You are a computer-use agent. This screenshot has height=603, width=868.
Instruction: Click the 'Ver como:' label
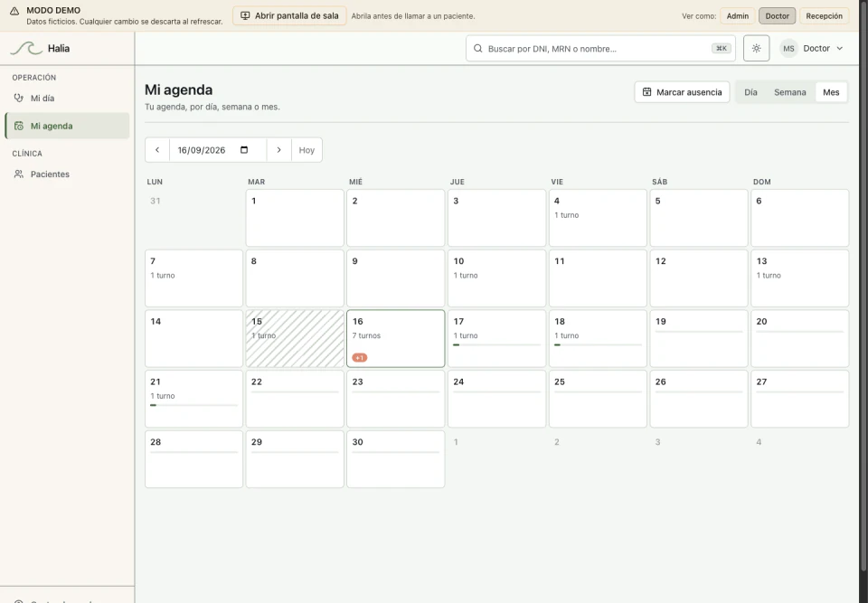click(x=699, y=16)
